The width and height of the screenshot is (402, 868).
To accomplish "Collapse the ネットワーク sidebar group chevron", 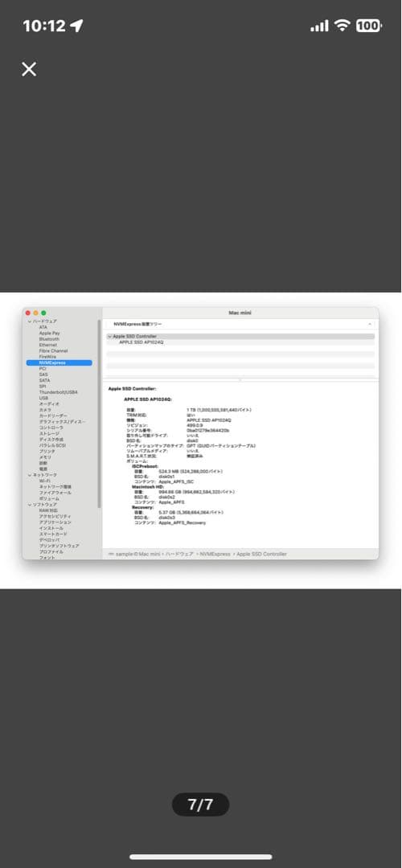I will [x=30, y=475].
